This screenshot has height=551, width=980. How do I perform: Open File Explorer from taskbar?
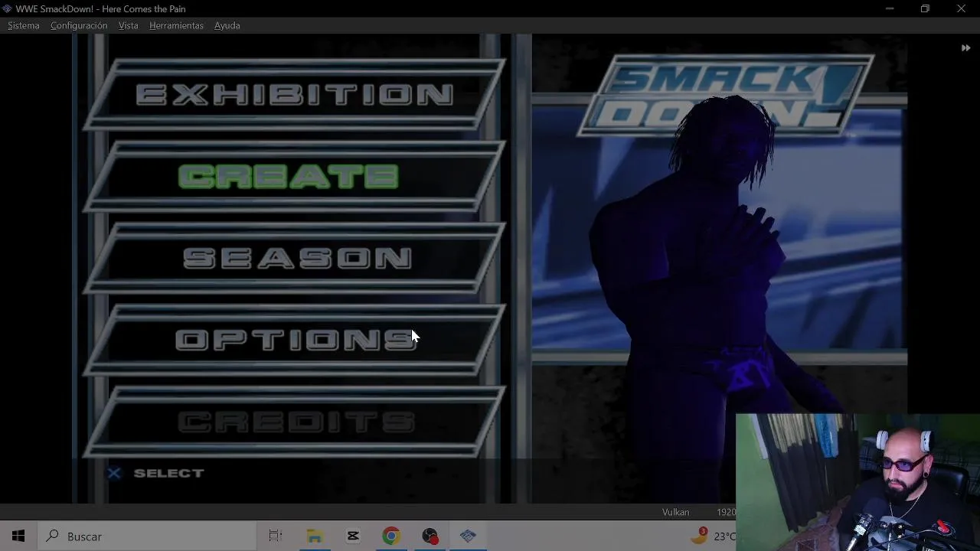click(315, 536)
